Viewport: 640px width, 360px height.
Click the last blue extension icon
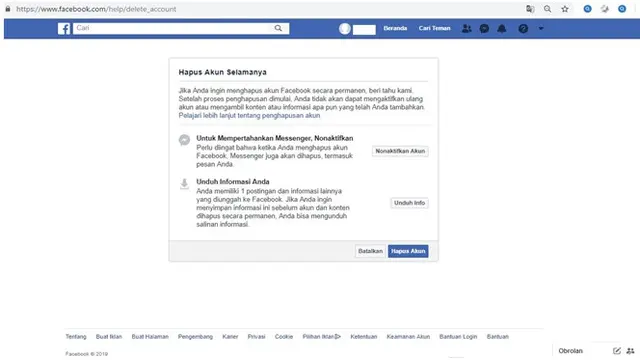pyautogui.click(x=622, y=9)
